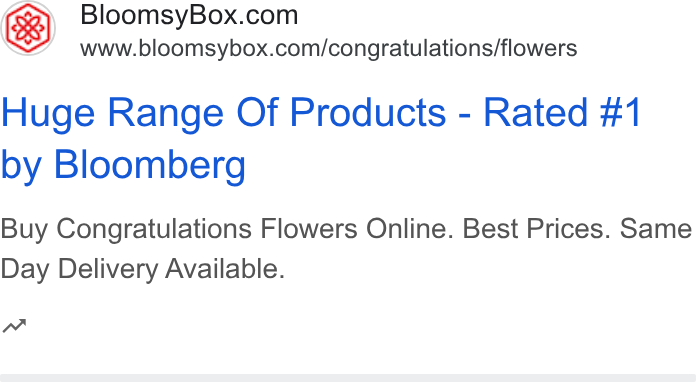Click "flowers" at the URL's end
This screenshot has height=382, width=696.
[539, 48]
